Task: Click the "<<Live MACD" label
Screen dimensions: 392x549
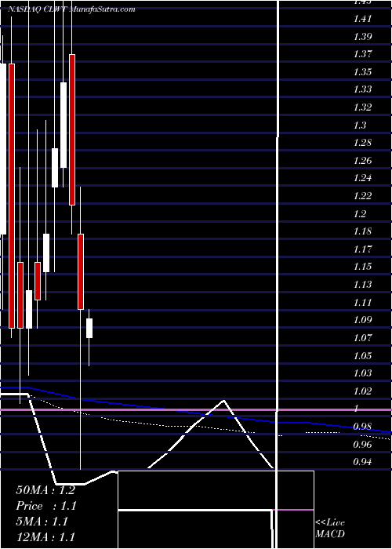Action: click(x=330, y=529)
